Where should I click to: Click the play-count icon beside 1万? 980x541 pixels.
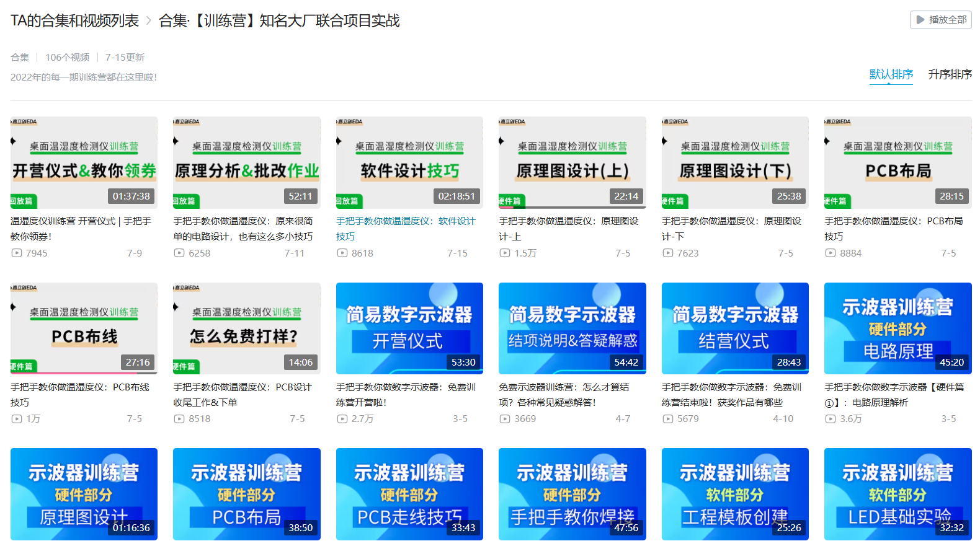pyautogui.click(x=17, y=419)
